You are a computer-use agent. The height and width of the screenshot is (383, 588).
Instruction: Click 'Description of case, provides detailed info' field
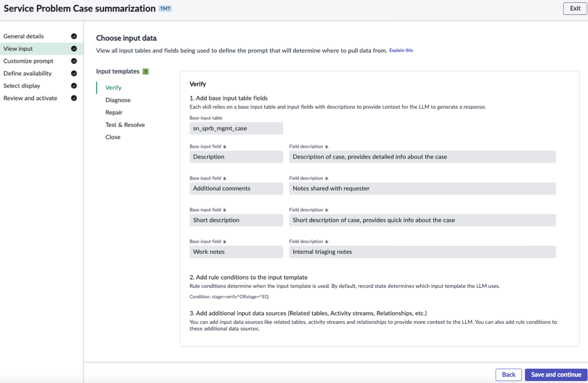coord(422,157)
